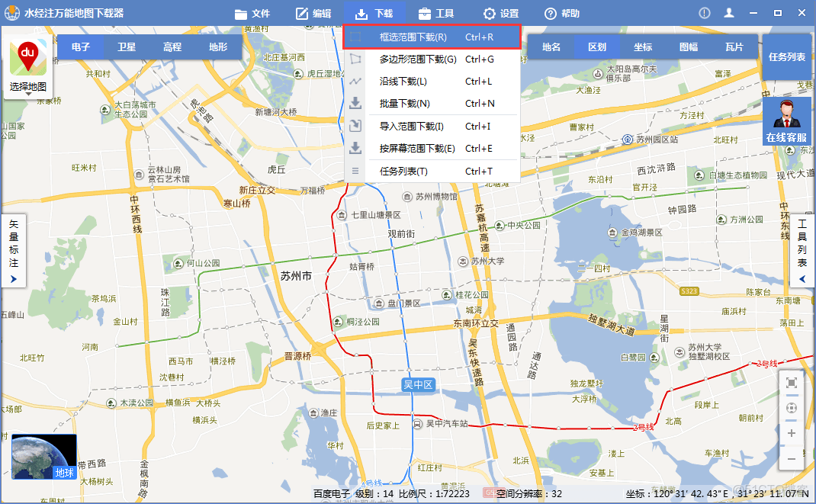
Task: Toggle the 瓦片 tile grid overlay
Action: coord(734,47)
